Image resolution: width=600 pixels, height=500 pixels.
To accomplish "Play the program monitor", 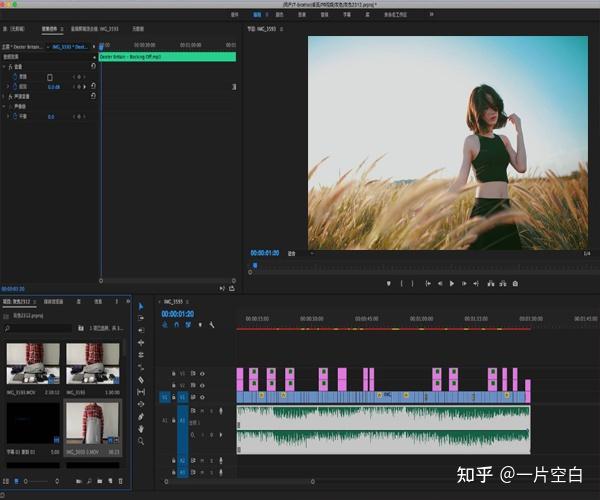I will (452, 283).
